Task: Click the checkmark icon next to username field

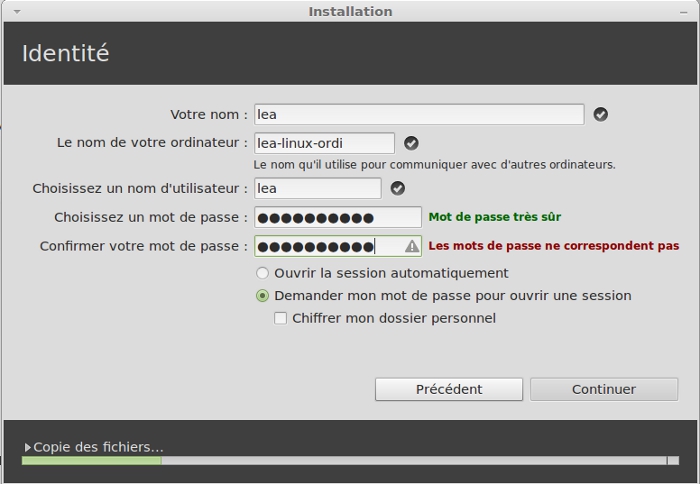Action: (397, 188)
